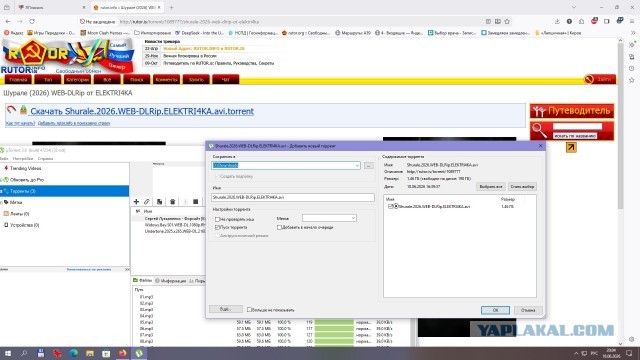Open the 'Главная' Rutor nav item
Image resolution: width=640 pixels, height=360 pixels.
pyautogui.click(x=18, y=80)
